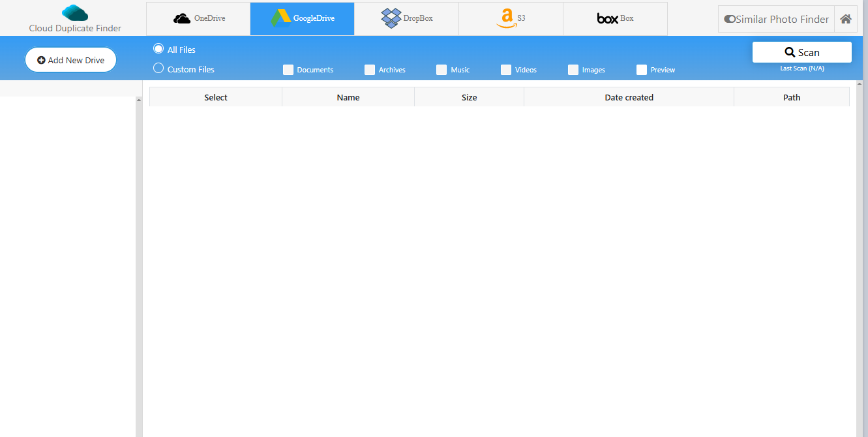Go to home via house icon
Viewport: 868px width, 437px height.
[846, 19]
